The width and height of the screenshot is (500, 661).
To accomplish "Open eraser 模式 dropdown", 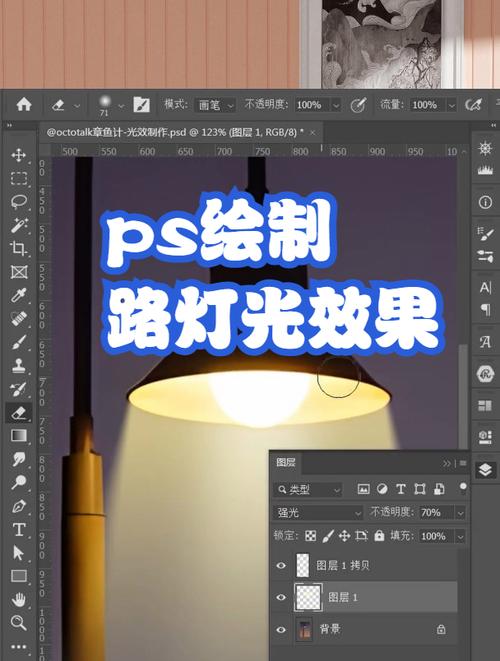I will [215, 105].
